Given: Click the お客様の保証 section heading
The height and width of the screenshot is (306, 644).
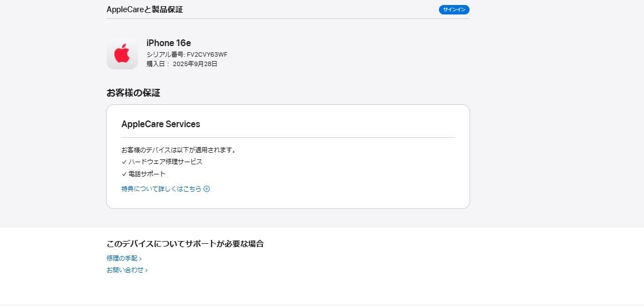Looking at the screenshot, I should coord(133,93).
